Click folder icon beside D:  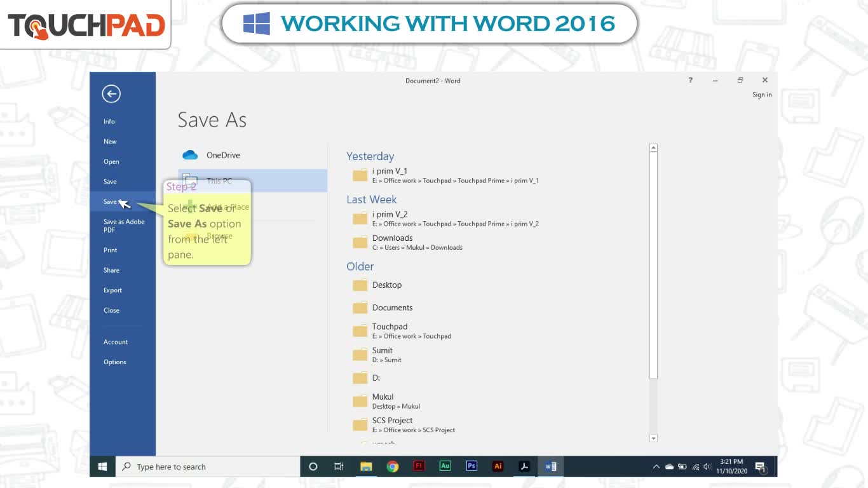(x=360, y=378)
